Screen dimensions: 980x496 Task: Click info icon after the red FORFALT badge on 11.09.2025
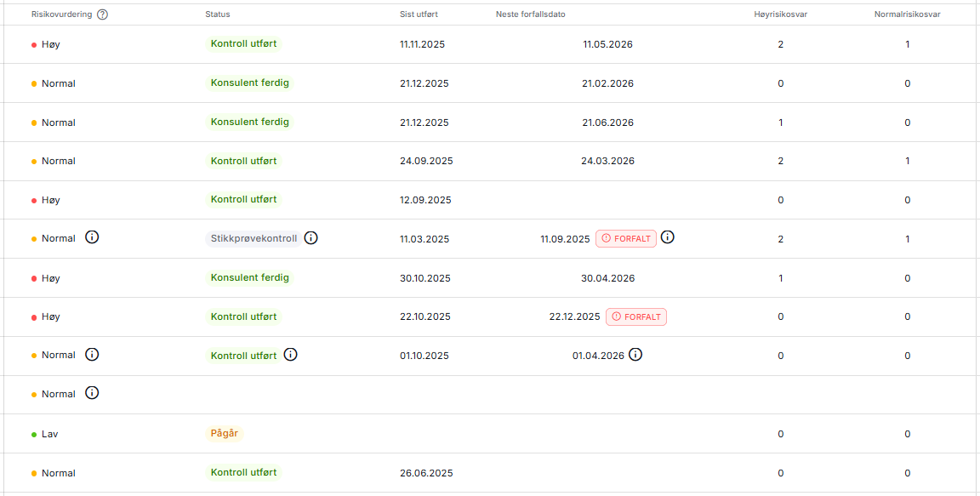pos(668,237)
